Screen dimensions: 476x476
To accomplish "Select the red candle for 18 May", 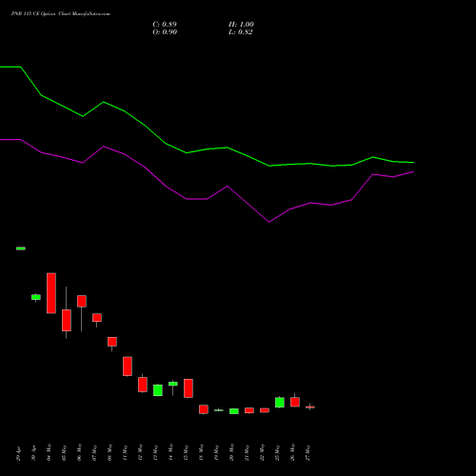I will pos(204,409).
